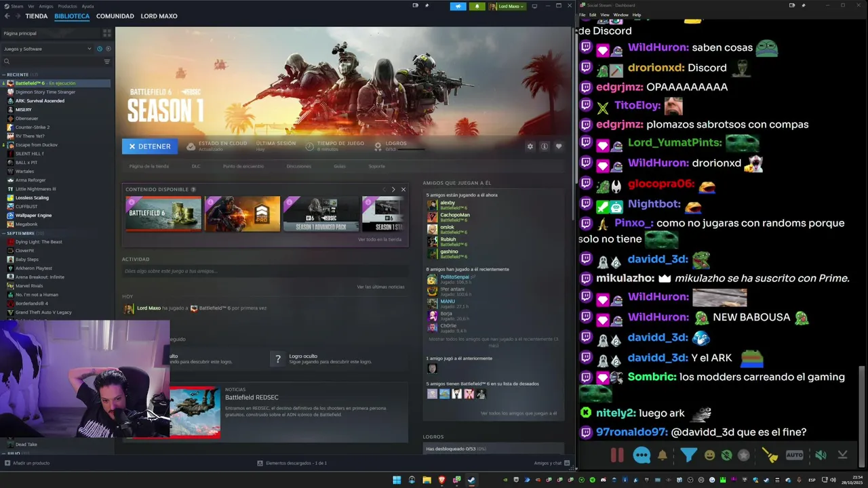Open the Soporte link

click(x=376, y=166)
